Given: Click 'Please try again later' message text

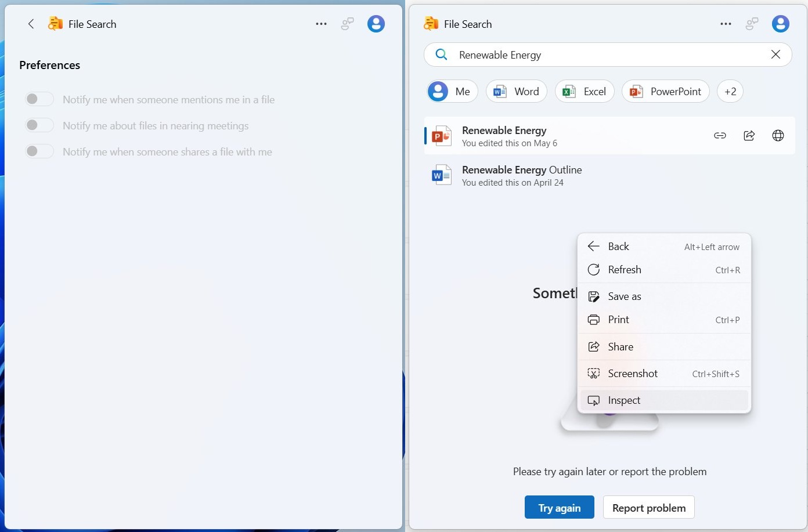Looking at the screenshot, I should coord(609,472).
